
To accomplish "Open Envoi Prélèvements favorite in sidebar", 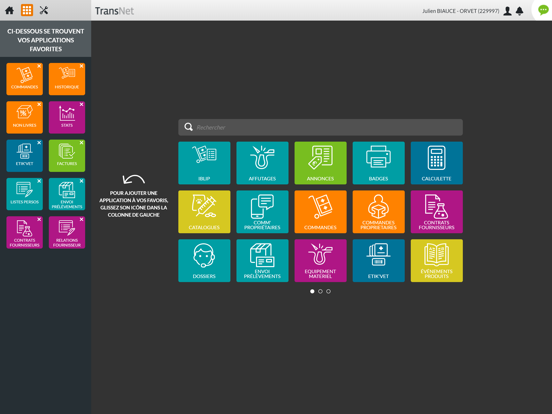I will (67, 194).
